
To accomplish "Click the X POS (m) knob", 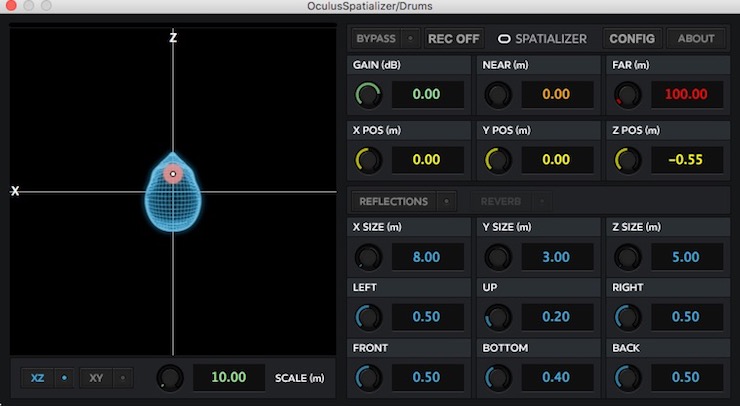I will (x=368, y=160).
